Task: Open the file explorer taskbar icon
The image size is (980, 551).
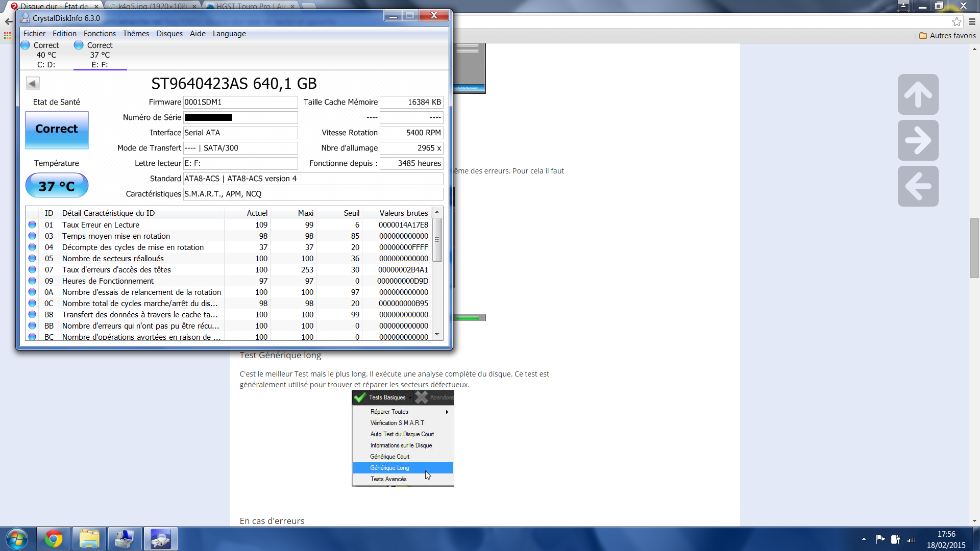Action: coord(89,539)
